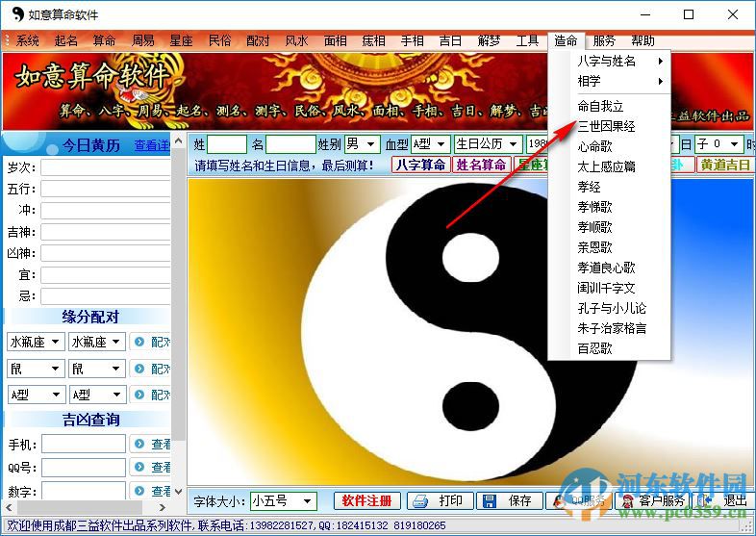756x536 pixels.
Task: Click the 退出 exit button
Action: 722,500
